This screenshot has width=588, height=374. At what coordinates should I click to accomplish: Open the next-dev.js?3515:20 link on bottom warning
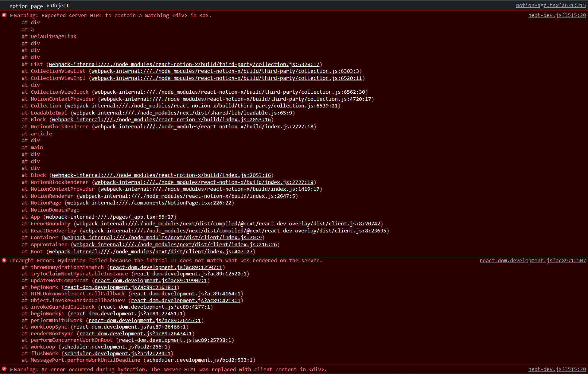557,369
